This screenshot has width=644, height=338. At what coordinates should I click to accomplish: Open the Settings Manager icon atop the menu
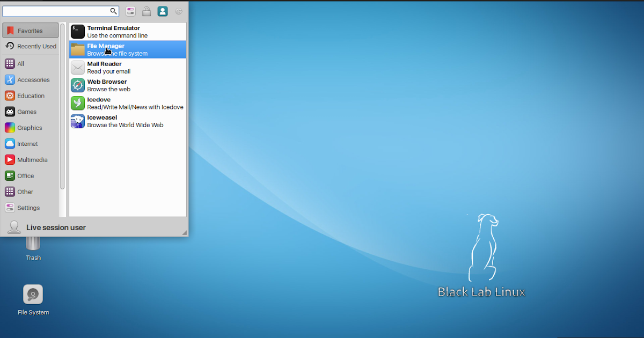click(x=130, y=11)
